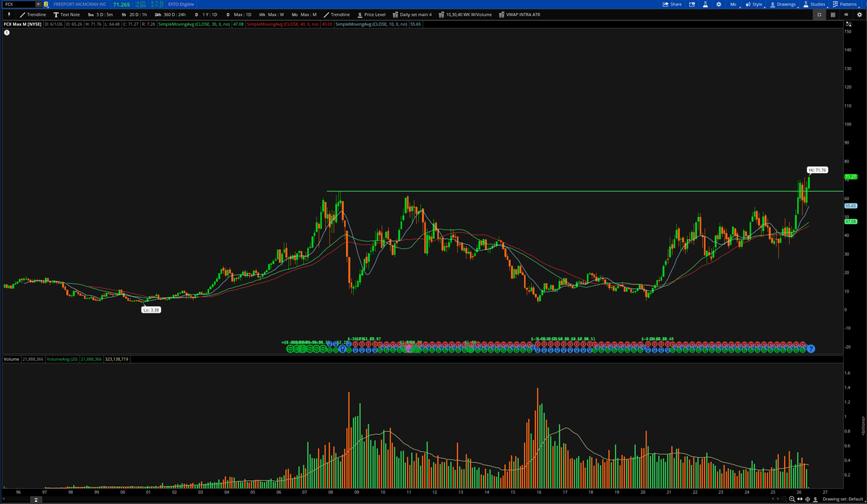
Task: Switch timeframe to weekly Max : W
Action: tap(272, 14)
